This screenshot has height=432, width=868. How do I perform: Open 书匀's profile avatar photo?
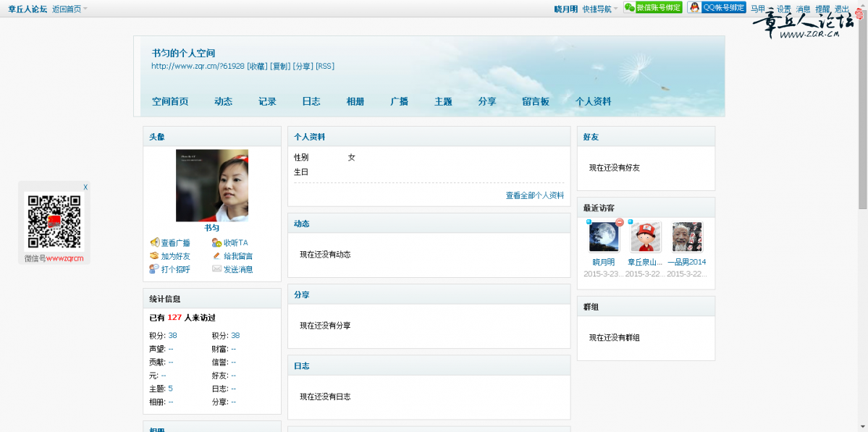(212, 185)
